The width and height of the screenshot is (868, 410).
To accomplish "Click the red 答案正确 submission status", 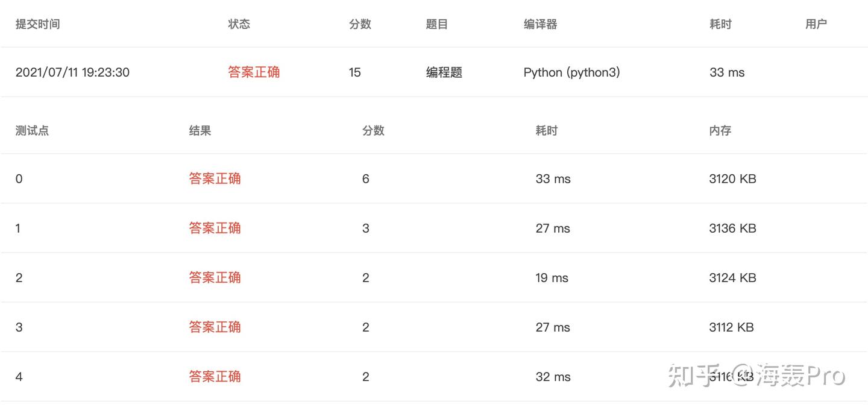I will point(254,72).
